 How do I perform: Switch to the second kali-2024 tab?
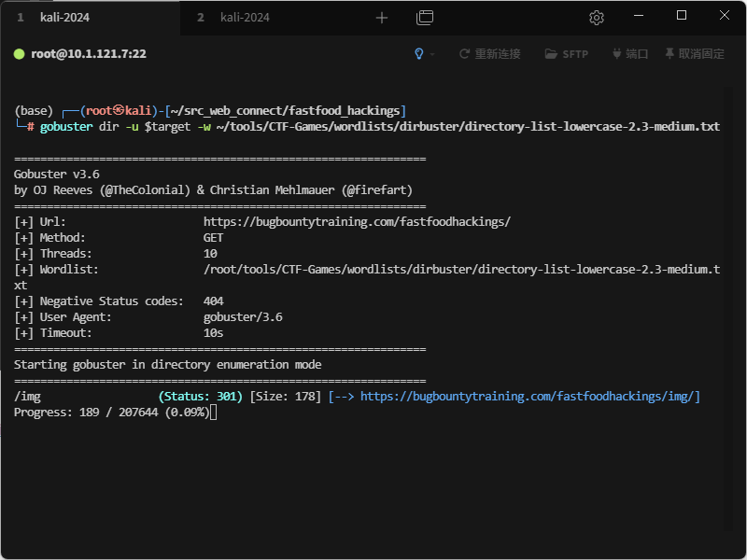245,18
